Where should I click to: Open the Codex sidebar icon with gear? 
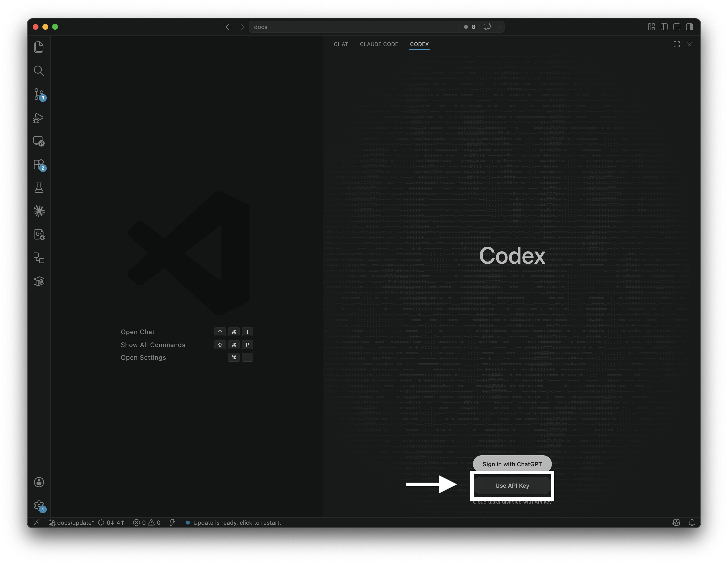[39, 234]
